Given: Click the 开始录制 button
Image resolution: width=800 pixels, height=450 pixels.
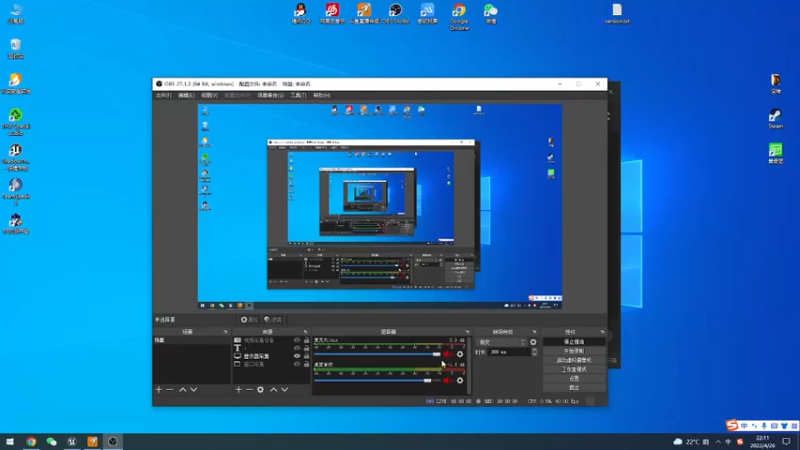Looking at the screenshot, I should pos(574,351).
